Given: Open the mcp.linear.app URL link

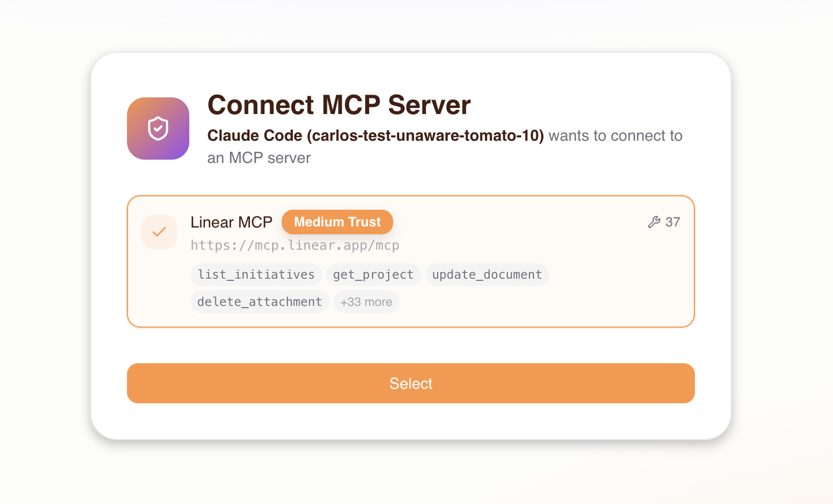Looking at the screenshot, I should coord(295,245).
